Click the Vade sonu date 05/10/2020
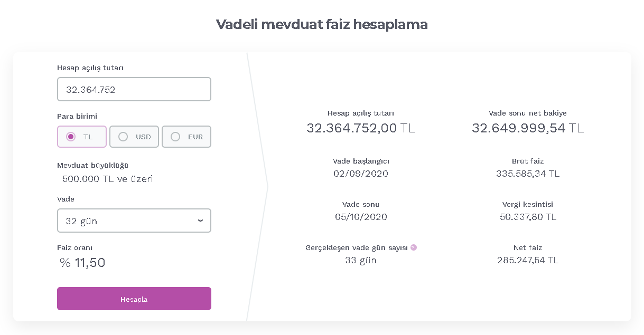 click(x=361, y=217)
